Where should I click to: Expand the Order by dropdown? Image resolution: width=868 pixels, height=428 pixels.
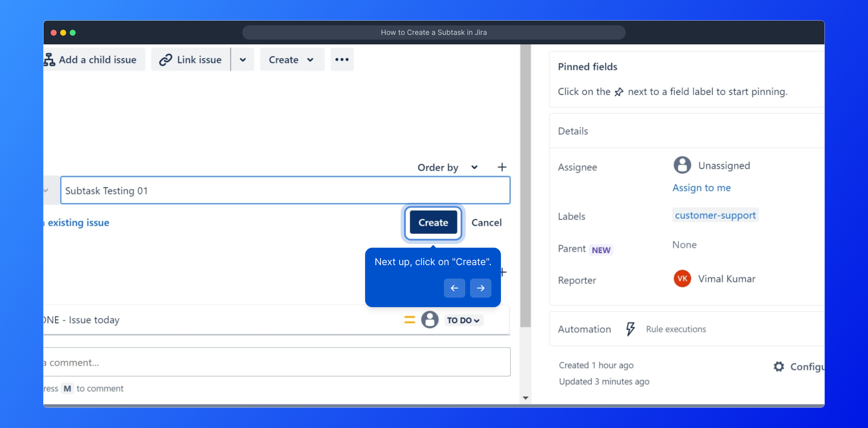point(447,167)
